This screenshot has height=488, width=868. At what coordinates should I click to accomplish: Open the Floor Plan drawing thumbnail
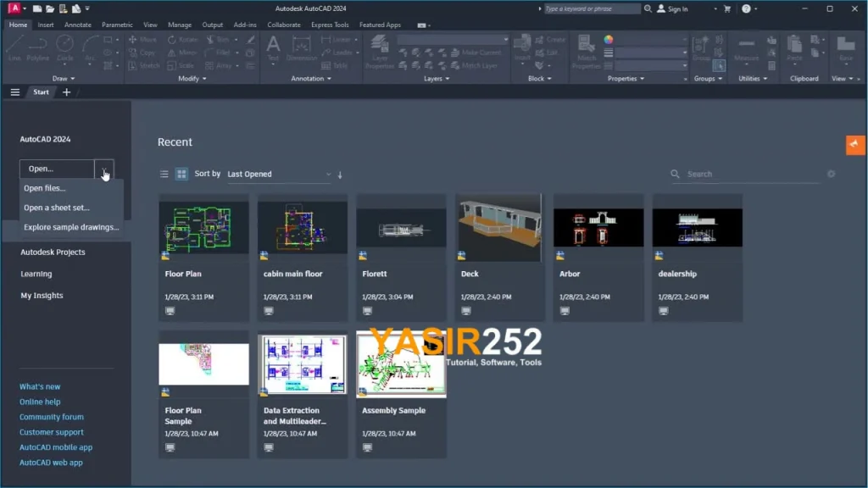[203, 227]
